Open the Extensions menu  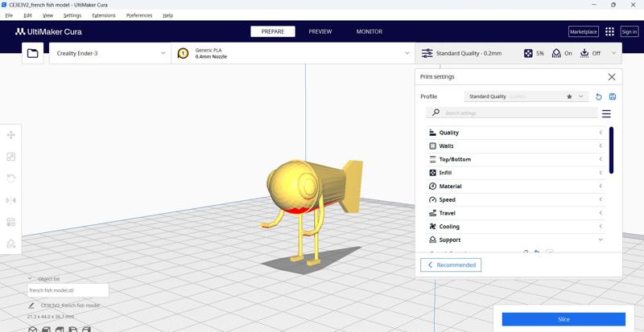(104, 15)
